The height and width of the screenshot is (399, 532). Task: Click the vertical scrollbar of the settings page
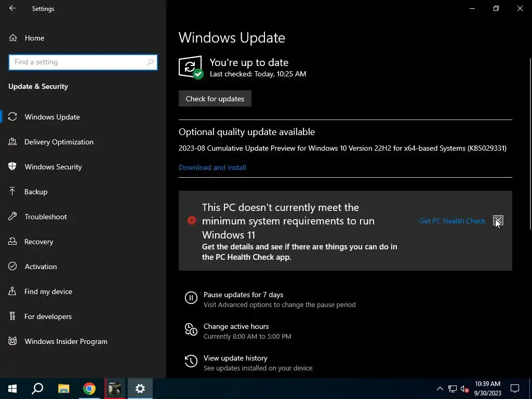point(530,144)
